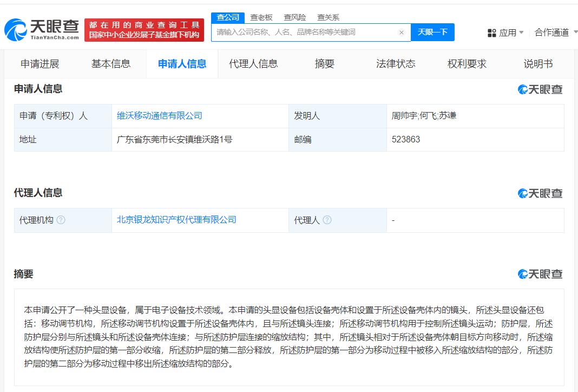Select the 查风险 search tab
The height and width of the screenshot is (392, 578).
[295, 17]
